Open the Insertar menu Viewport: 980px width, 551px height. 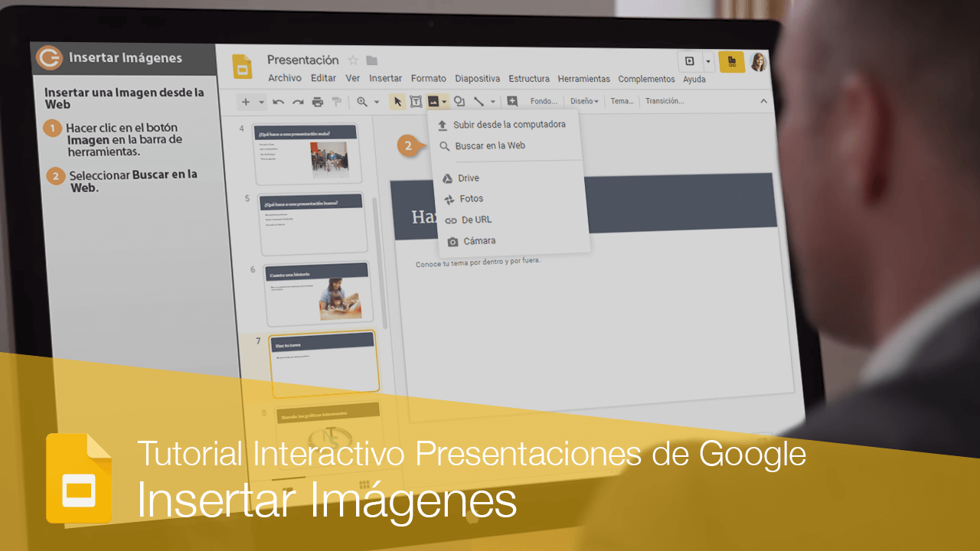tap(385, 78)
